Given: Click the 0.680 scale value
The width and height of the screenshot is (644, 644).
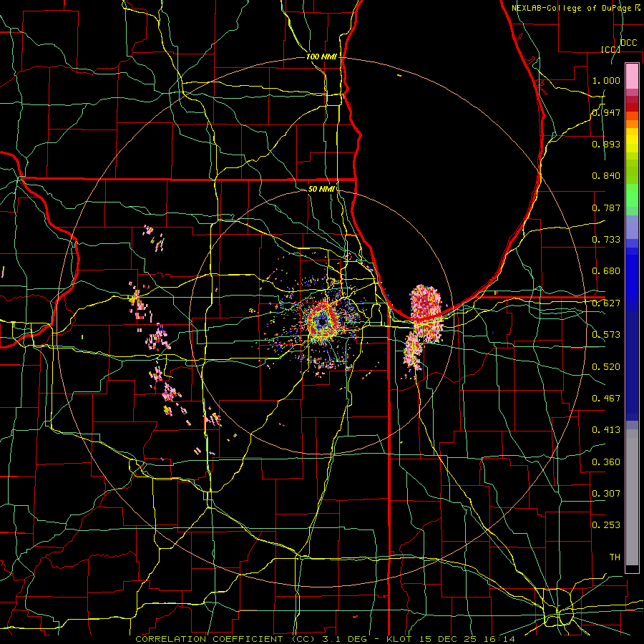Looking at the screenshot, I should click(606, 271).
